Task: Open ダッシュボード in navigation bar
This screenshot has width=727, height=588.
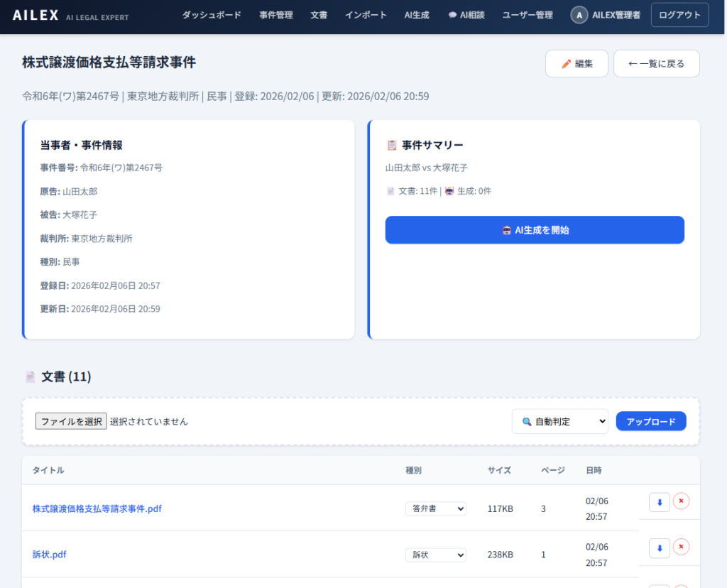Action: tap(212, 15)
